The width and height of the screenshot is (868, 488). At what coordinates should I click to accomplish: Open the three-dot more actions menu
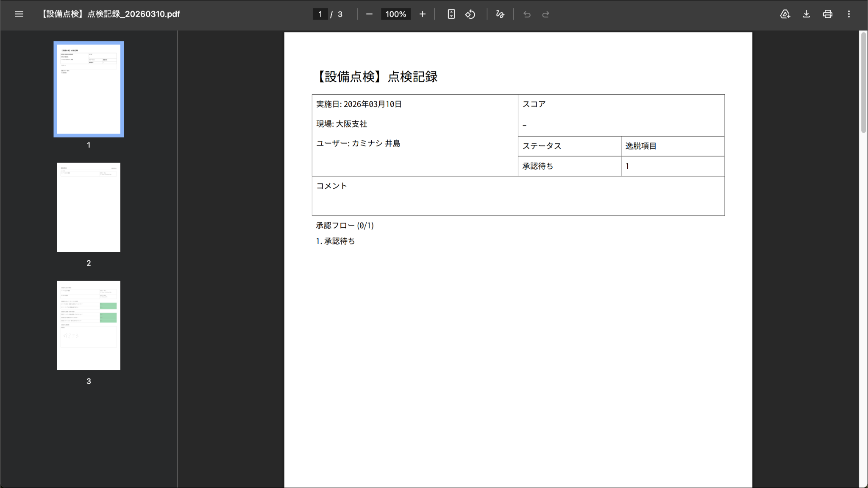click(849, 14)
